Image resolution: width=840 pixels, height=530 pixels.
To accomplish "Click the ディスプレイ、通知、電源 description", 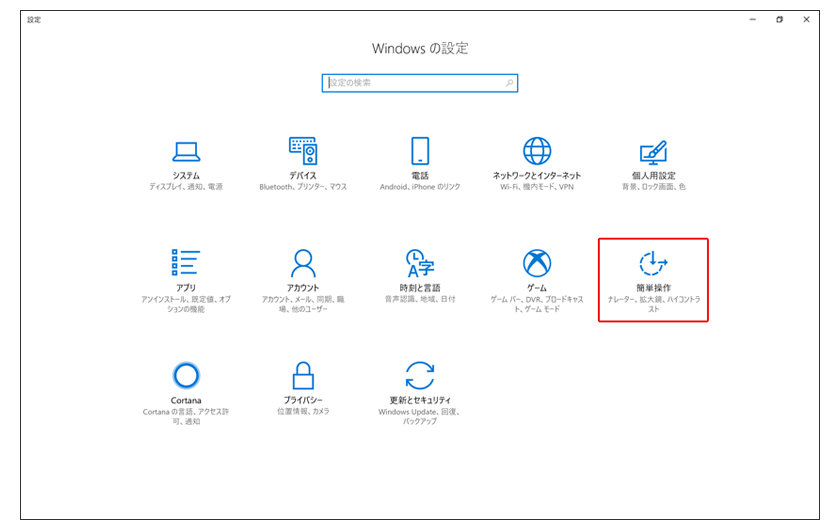I will coord(186,187).
